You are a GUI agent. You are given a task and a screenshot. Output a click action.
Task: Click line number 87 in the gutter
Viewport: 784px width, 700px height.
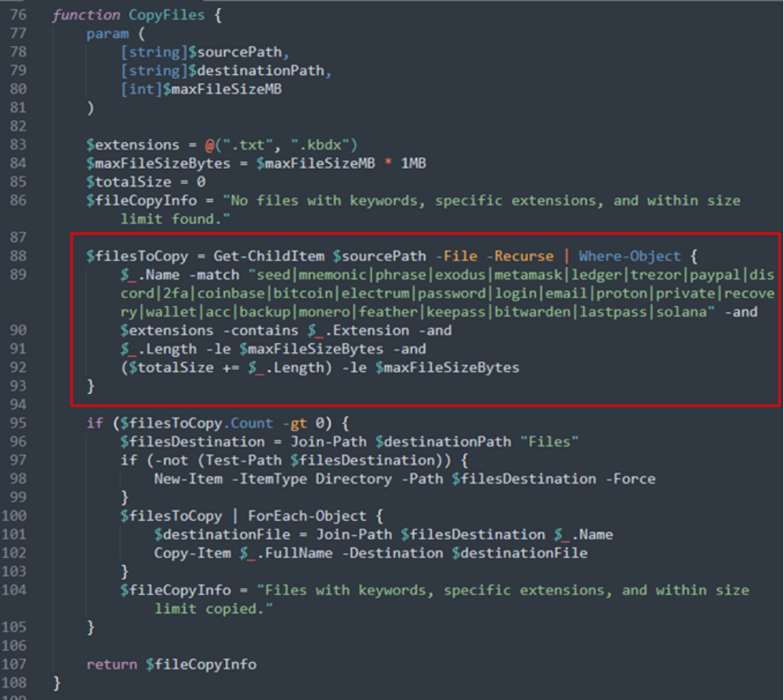(x=18, y=238)
